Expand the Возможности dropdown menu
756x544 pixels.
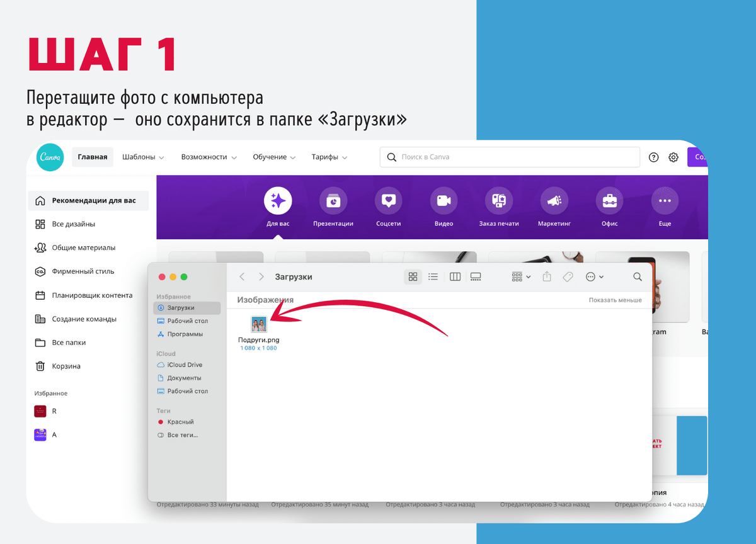click(209, 157)
